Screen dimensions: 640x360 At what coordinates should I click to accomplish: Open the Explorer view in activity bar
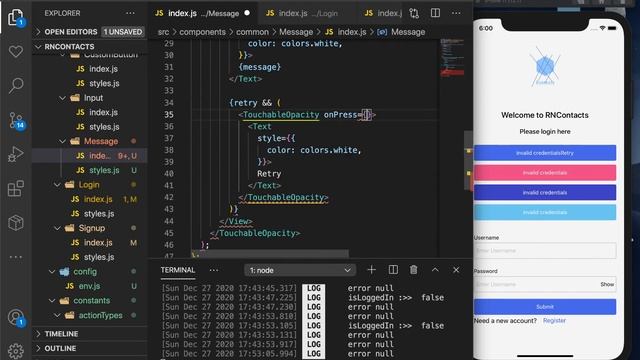click(16, 18)
